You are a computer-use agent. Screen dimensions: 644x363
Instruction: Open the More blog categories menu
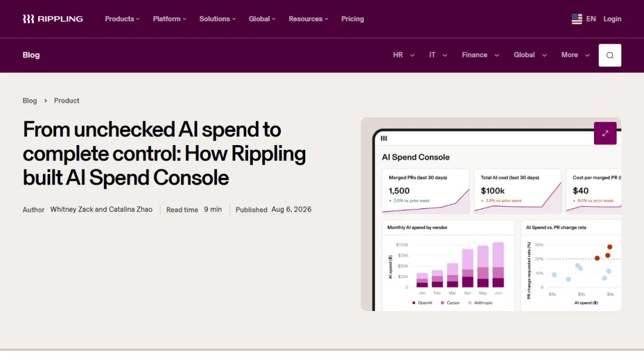575,55
